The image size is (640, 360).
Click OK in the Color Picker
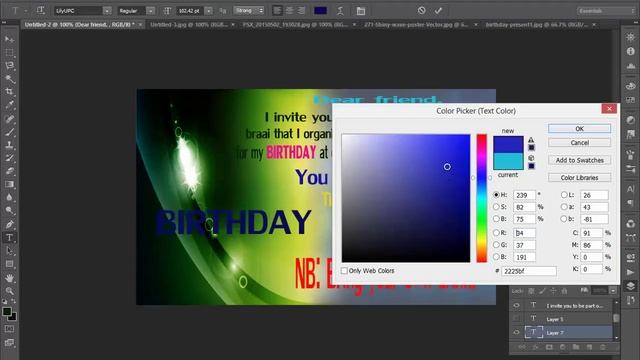pos(579,129)
